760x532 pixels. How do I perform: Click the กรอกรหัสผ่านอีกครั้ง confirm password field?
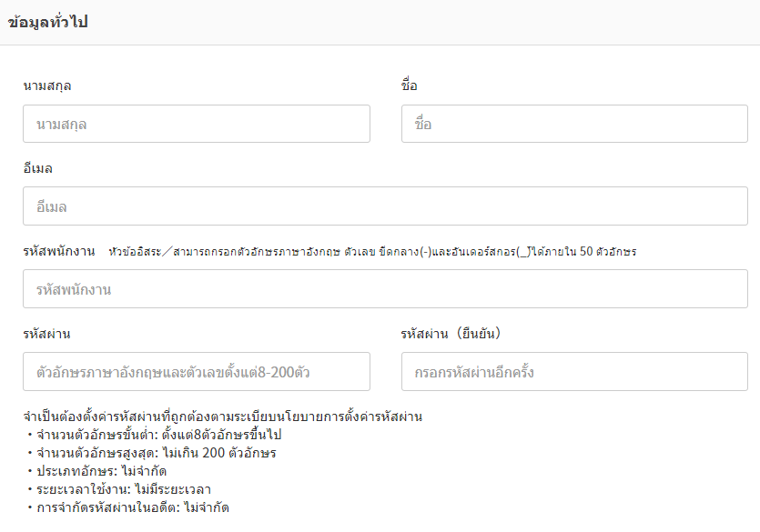click(x=573, y=372)
